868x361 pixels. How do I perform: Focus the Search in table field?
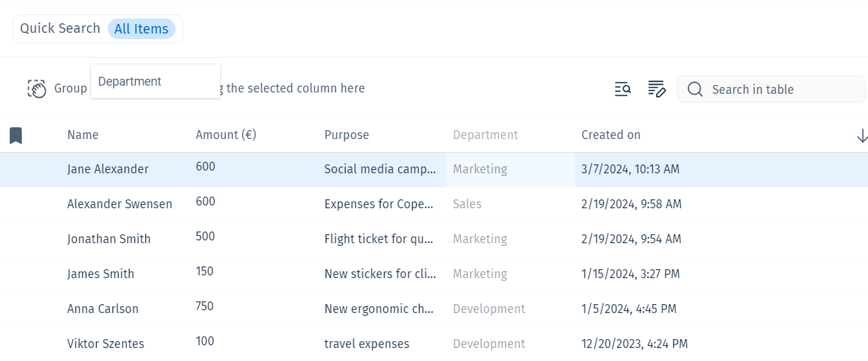point(771,89)
